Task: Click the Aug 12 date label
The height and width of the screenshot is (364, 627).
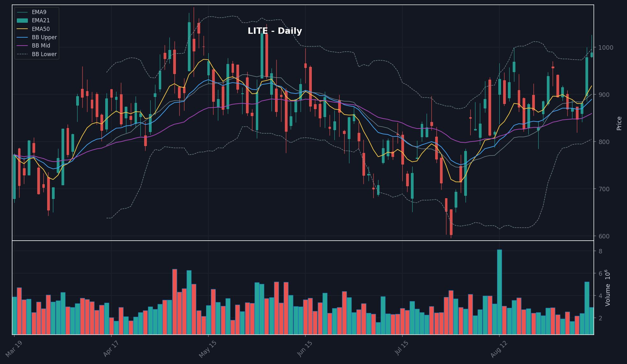Action: pos(499,349)
